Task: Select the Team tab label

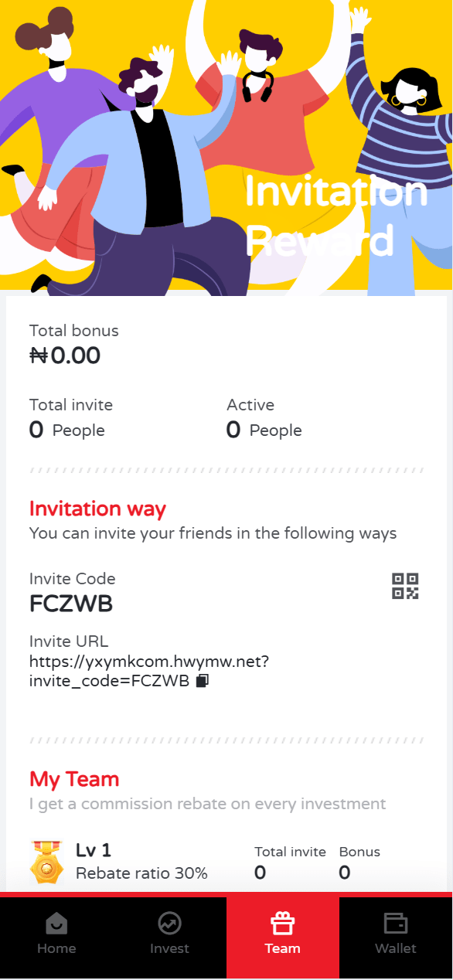Action: [283, 948]
